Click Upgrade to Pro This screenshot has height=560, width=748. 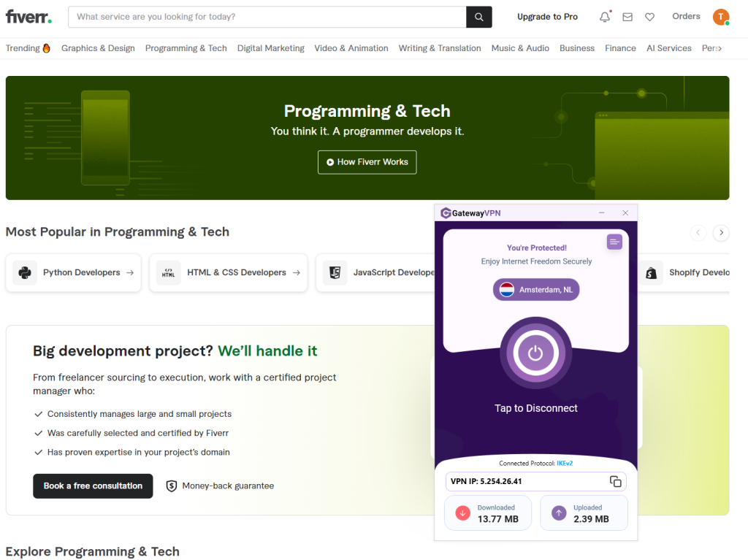point(547,17)
